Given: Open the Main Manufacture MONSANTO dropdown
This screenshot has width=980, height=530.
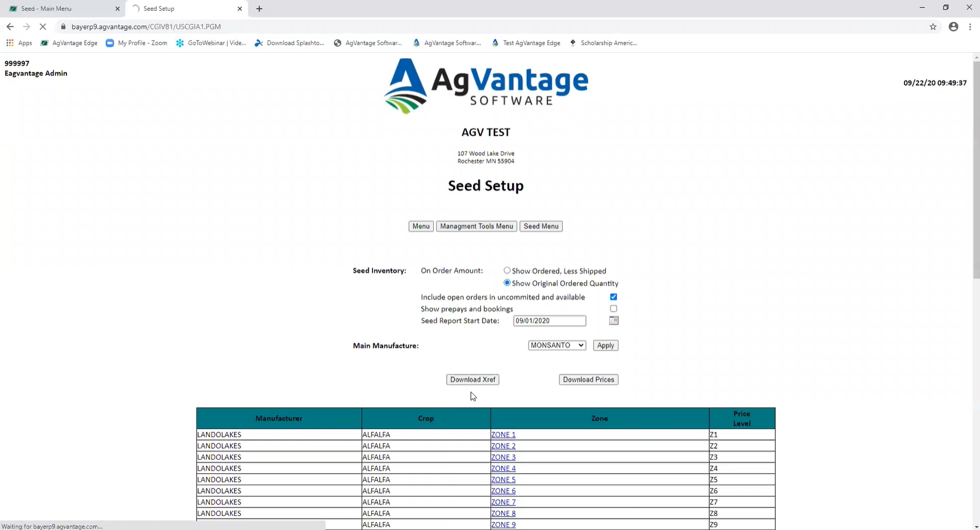Looking at the screenshot, I should (556, 345).
